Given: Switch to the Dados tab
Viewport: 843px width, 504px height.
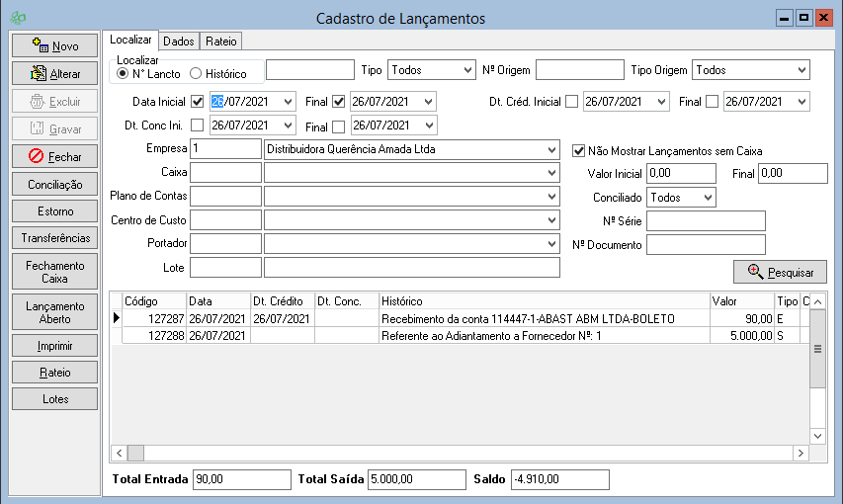Looking at the screenshot, I should 179,41.
